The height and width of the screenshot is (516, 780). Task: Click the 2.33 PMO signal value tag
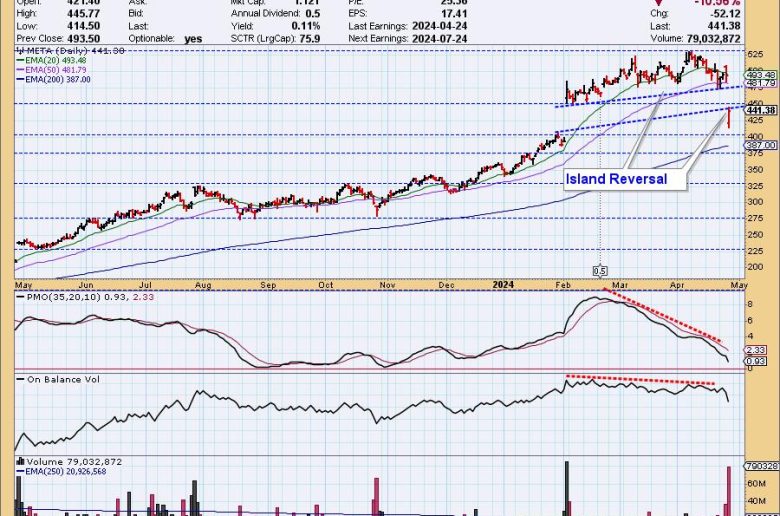pos(756,350)
